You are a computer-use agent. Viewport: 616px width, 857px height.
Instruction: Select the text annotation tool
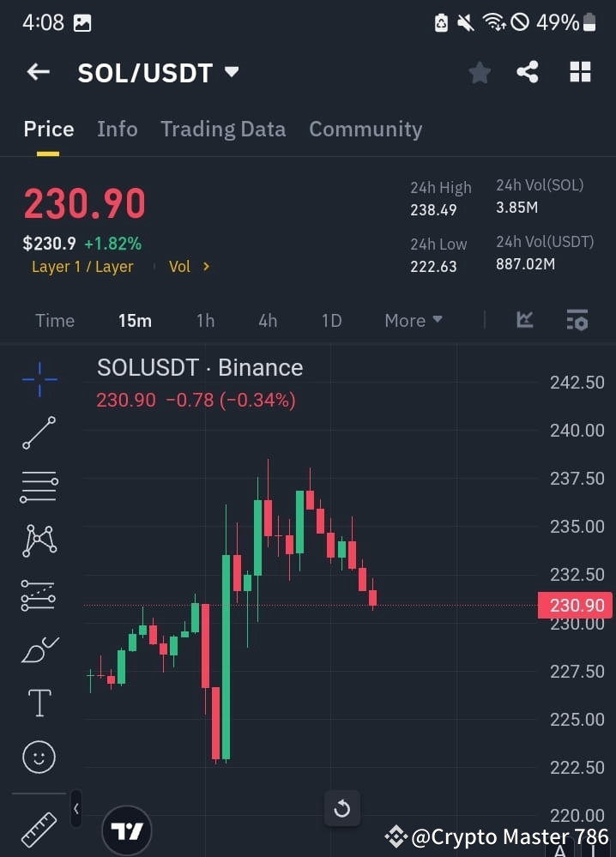38,702
